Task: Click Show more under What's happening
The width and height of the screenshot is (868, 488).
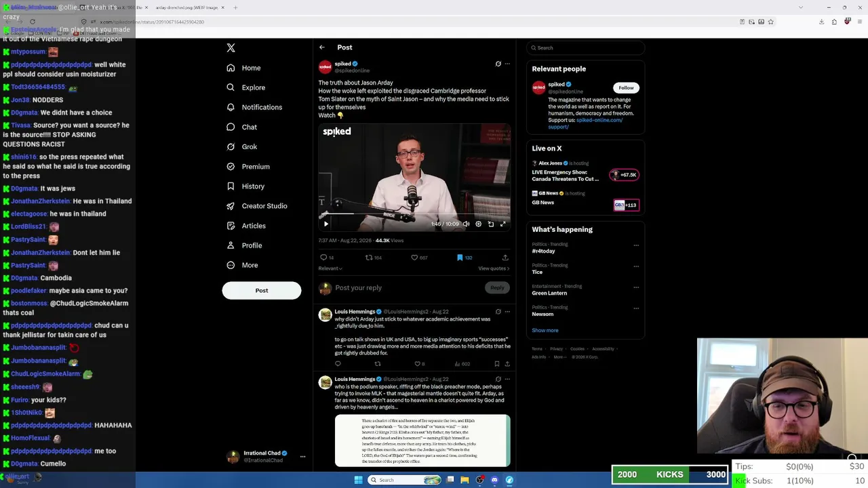Action: tap(545, 331)
